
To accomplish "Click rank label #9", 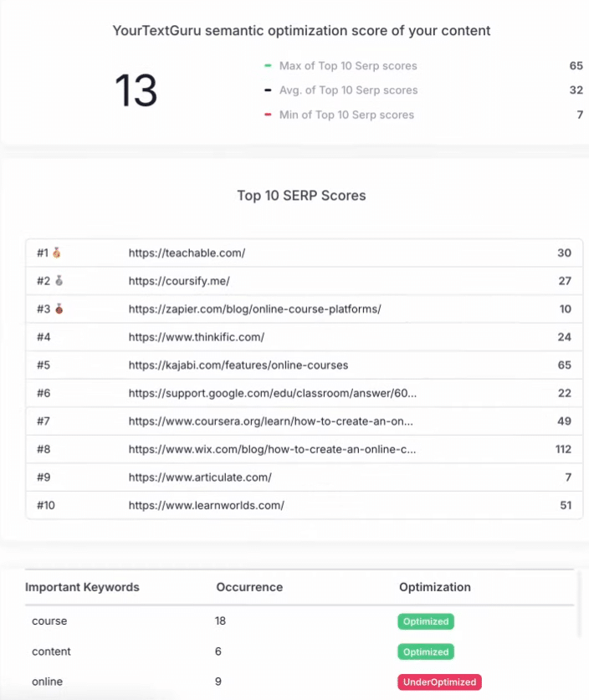I will tap(44, 478).
